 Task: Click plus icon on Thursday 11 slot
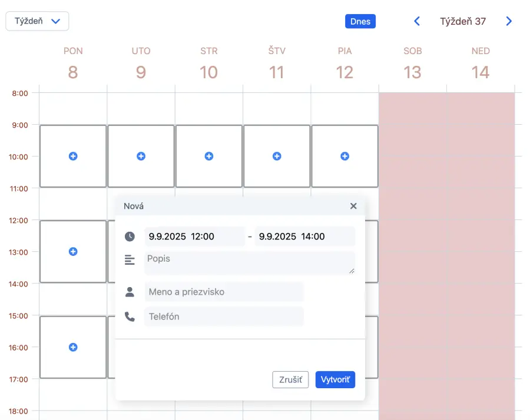[277, 156]
